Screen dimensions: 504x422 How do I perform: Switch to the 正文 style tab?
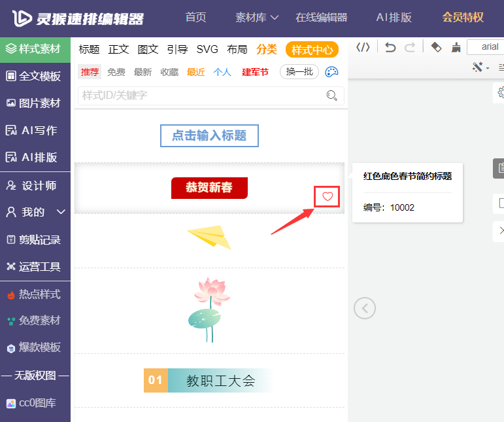(x=118, y=49)
